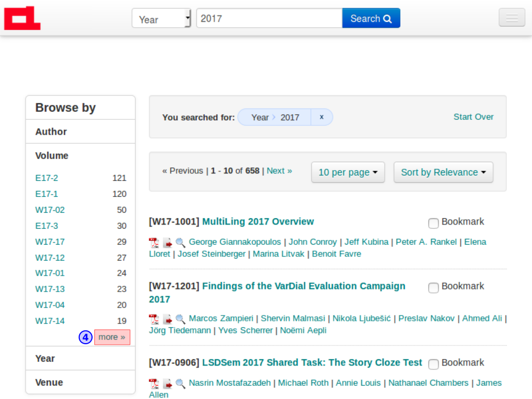The width and height of the screenshot is (532, 399).
Task: Filter by volume W17-02
Action: click(50, 210)
